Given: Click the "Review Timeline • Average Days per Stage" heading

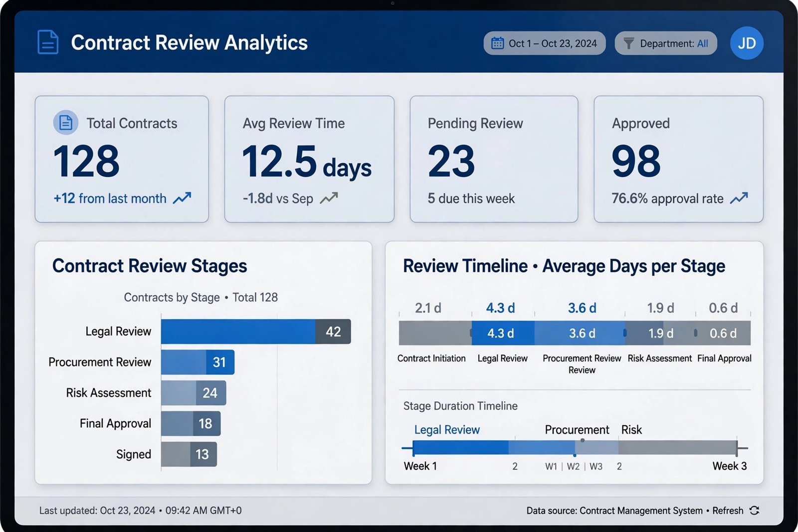Looking at the screenshot, I should point(564,266).
